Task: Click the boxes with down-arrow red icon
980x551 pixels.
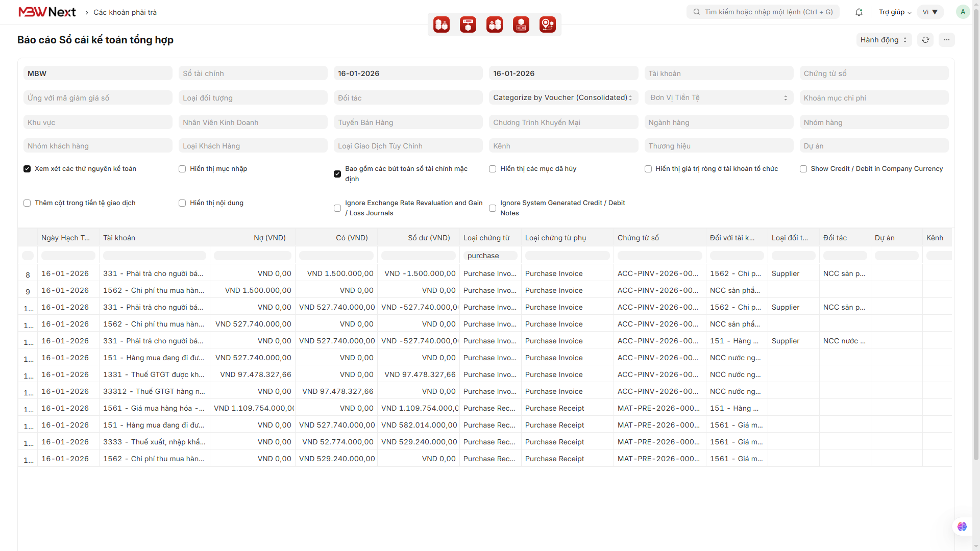Action: (442, 24)
